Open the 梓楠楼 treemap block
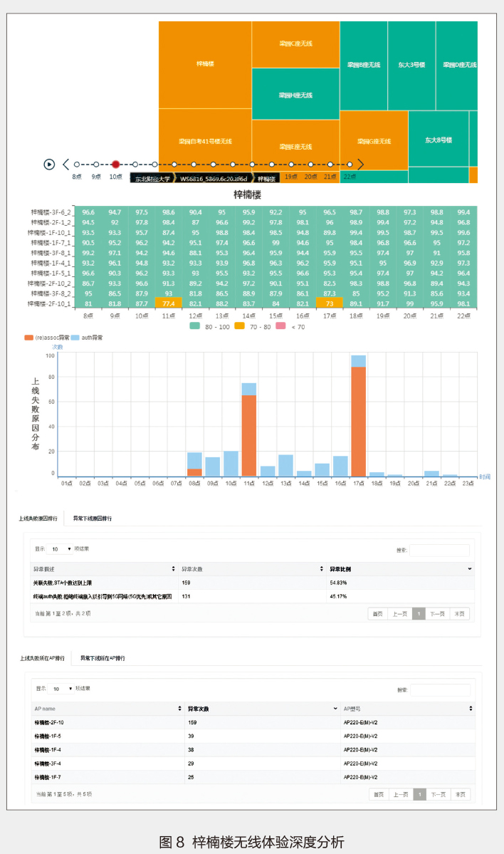This screenshot has height=854, width=504. [205, 64]
